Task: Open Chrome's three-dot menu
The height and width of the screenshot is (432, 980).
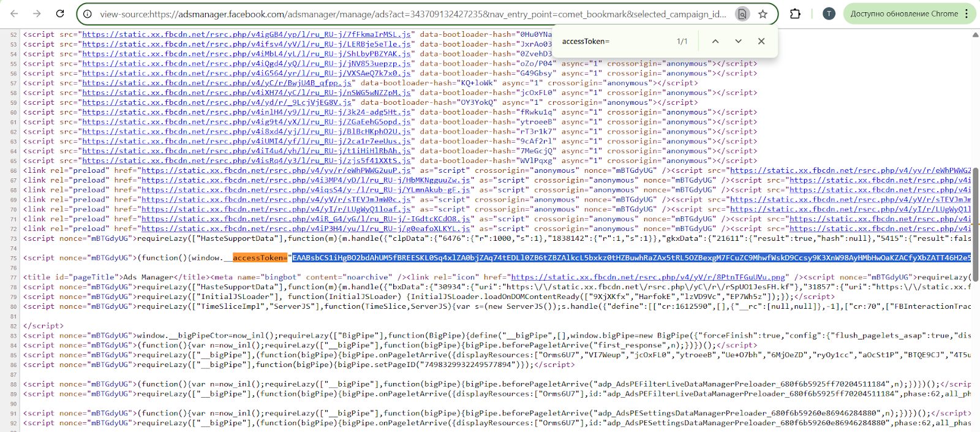Action: click(x=967, y=13)
